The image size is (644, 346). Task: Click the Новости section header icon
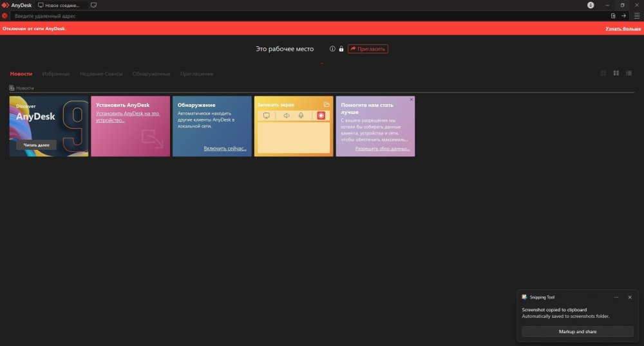point(12,87)
